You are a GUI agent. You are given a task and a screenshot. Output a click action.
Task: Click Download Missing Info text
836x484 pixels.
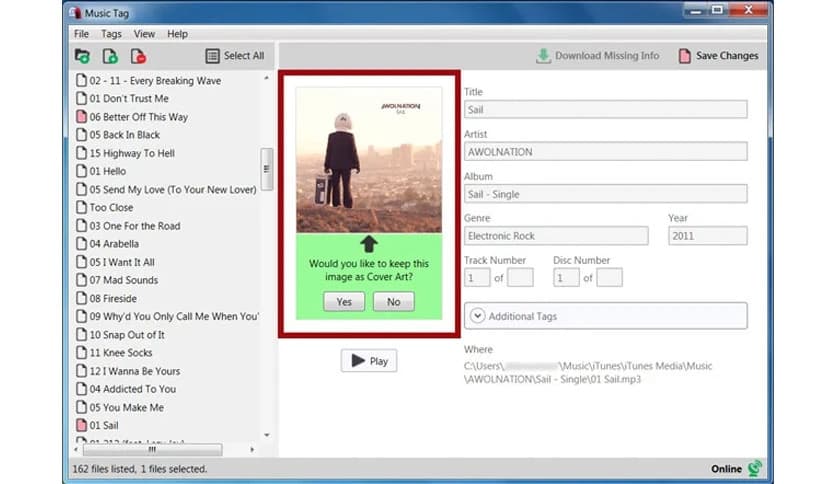[607, 55]
